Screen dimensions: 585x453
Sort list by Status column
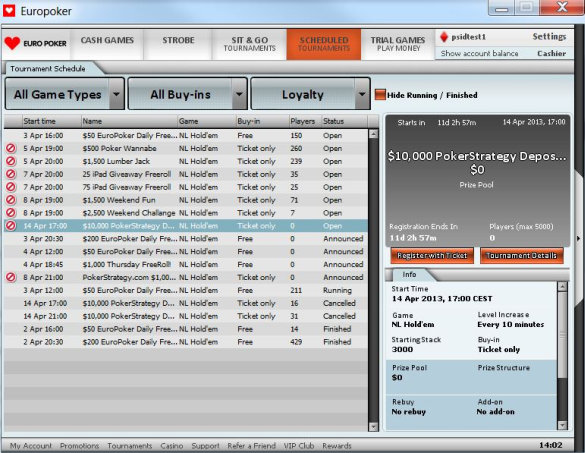pyautogui.click(x=344, y=121)
